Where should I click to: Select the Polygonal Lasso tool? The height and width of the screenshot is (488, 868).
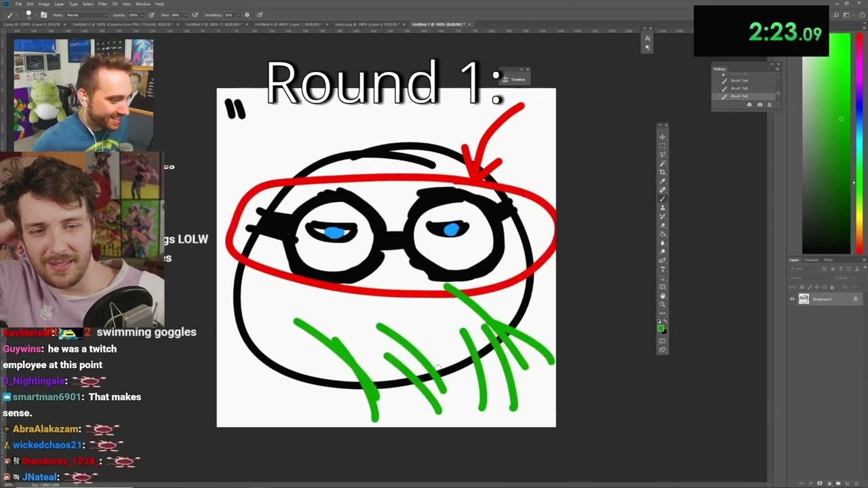click(x=663, y=155)
